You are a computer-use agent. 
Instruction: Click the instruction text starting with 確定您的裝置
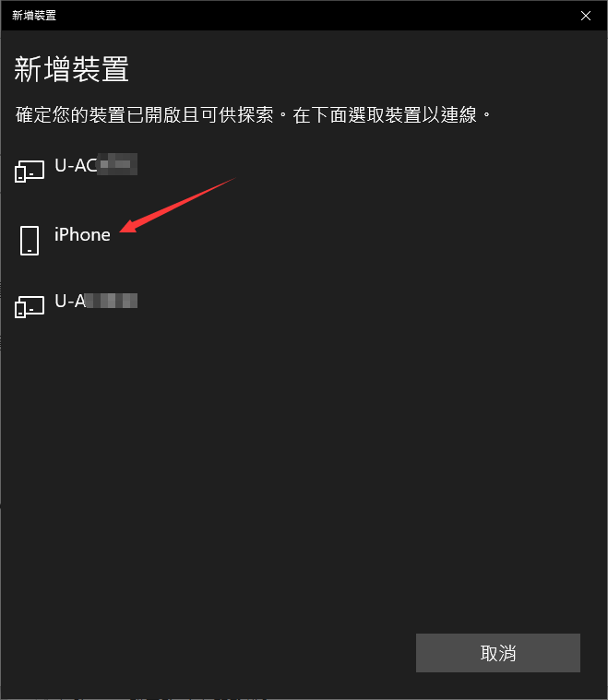[253, 115]
